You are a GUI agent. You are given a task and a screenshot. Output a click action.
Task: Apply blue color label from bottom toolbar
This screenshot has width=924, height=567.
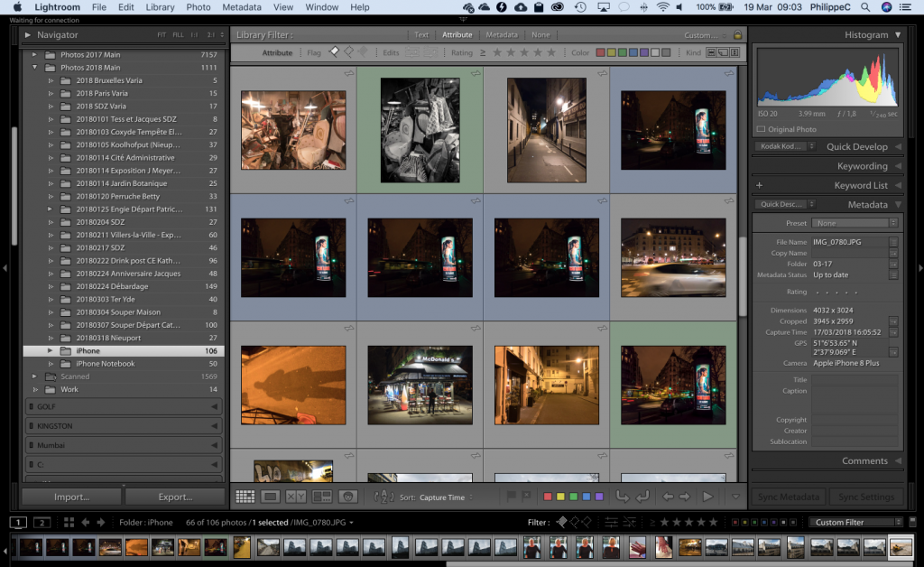pyautogui.click(x=587, y=497)
